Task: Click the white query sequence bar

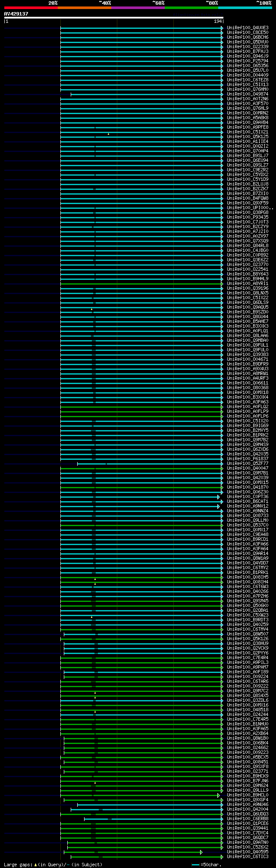Action: click(x=114, y=18)
